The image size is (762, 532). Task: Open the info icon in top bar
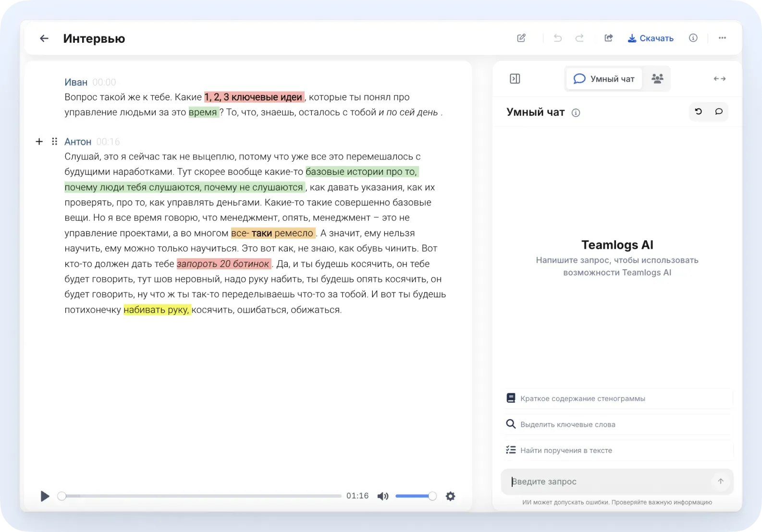(693, 38)
